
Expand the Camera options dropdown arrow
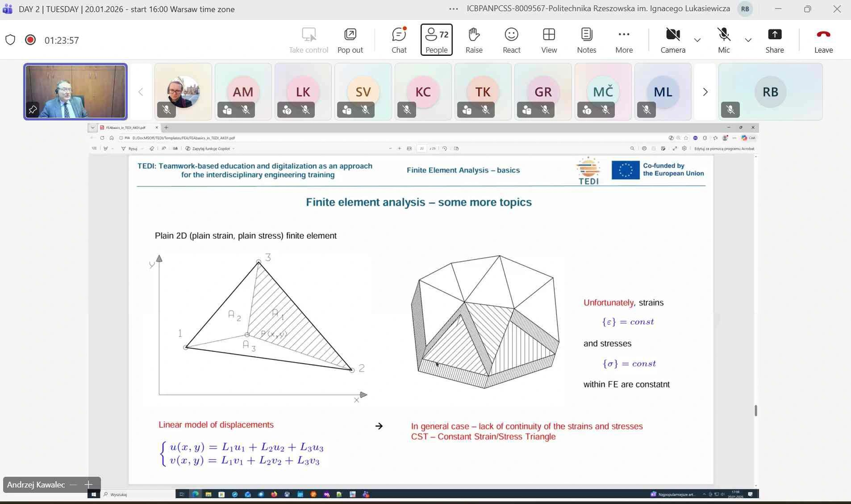click(697, 40)
